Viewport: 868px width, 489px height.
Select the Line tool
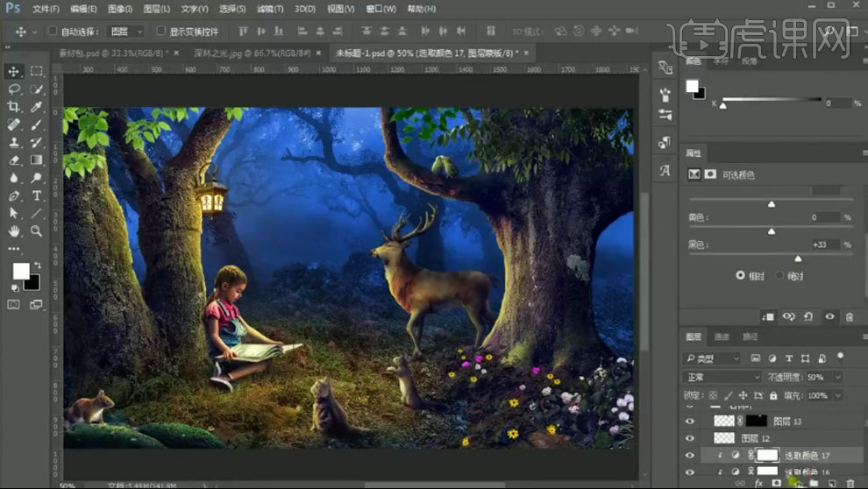pyautogui.click(x=37, y=213)
